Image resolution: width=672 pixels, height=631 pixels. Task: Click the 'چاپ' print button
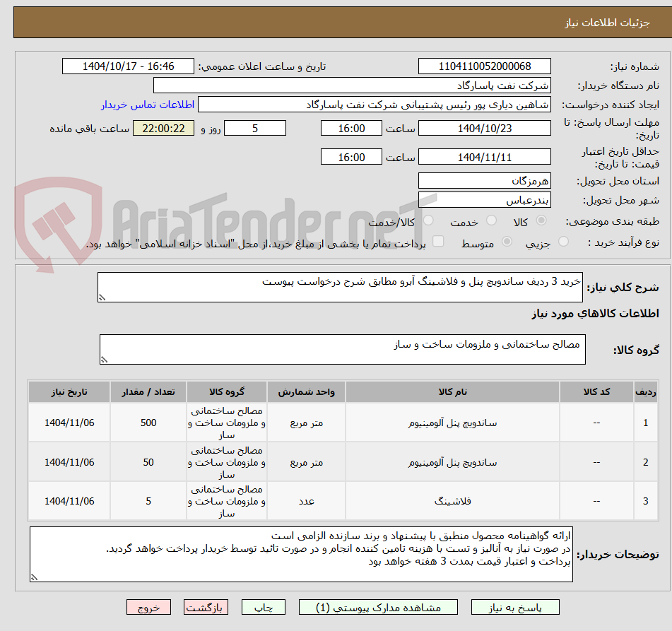[263, 608]
